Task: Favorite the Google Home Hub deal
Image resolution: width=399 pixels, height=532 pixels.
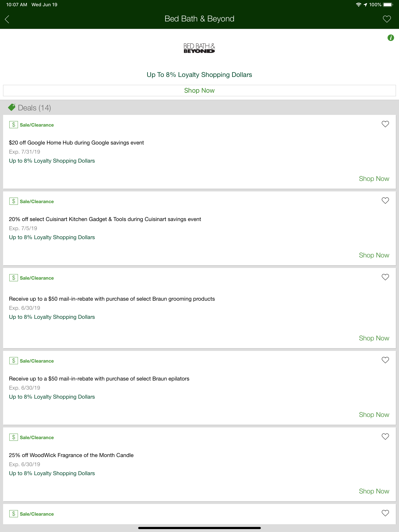Action: (385, 124)
